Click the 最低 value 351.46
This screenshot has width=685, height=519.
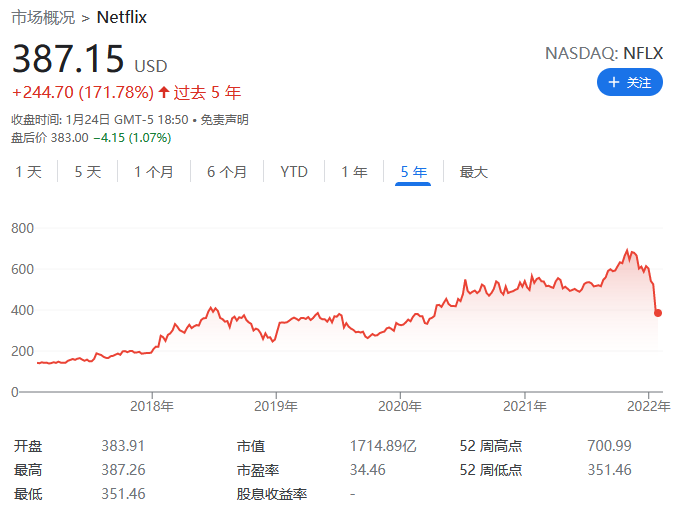pyautogui.click(x=123, y=494)
